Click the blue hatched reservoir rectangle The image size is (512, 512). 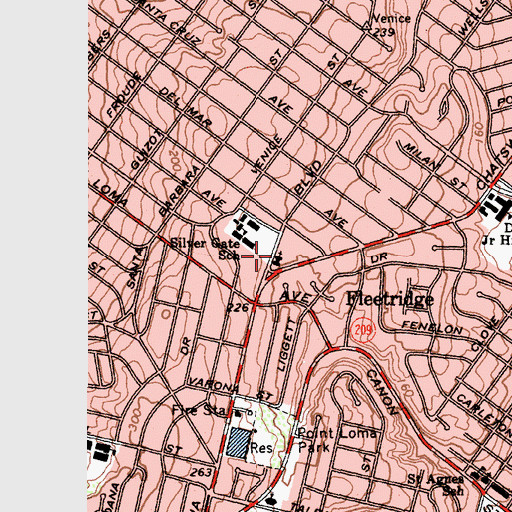(x=239, y=442)
